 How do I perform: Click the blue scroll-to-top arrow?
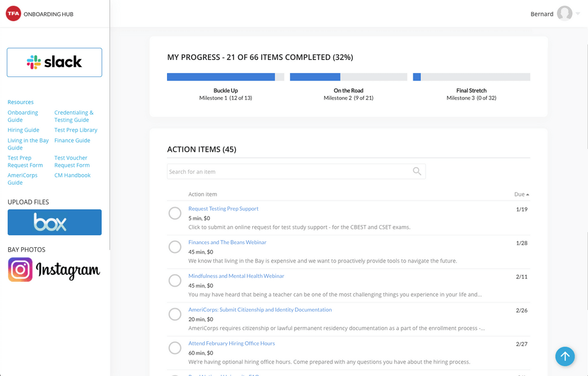pyautogui.click(x=564, y=356)
